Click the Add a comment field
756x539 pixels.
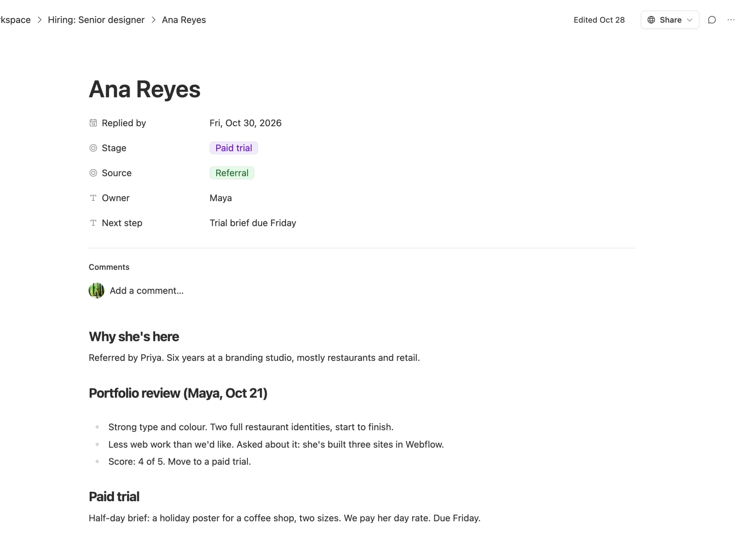pyautogui.click(x=146, y=291)
